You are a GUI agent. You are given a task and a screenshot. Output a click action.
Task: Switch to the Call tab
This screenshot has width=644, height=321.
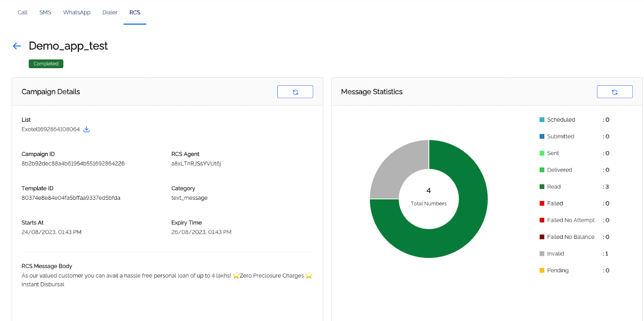(23, 12)
